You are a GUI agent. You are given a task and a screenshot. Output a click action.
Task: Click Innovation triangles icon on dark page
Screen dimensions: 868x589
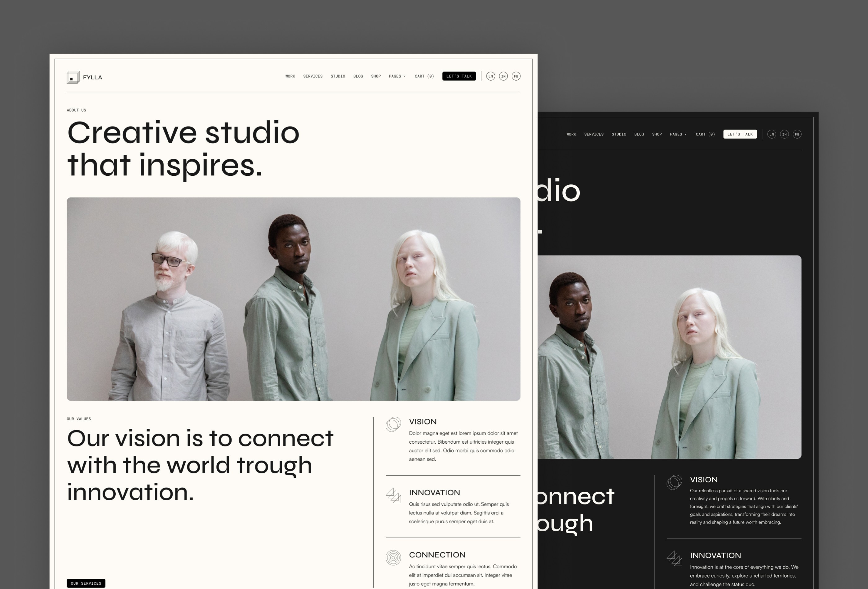tap(674, 558)
